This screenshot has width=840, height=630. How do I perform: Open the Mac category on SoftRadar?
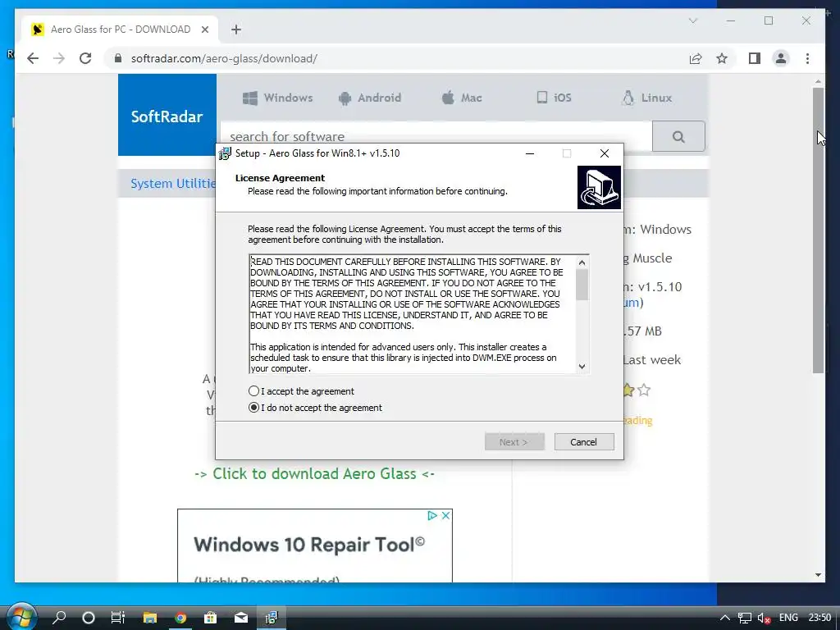pos(462,98)
